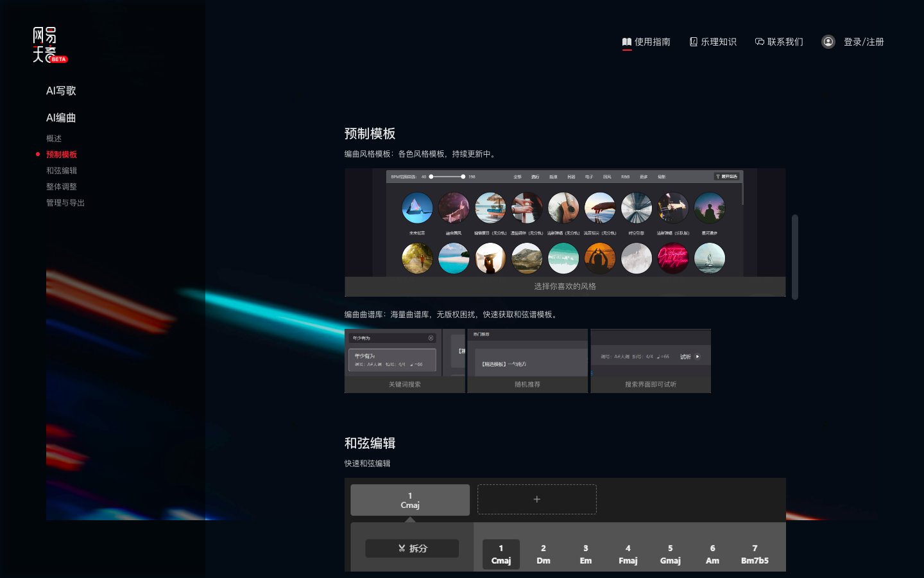This screenshot has width=924, height=578.
Task: Open 管理与导出 in the sidebar
Action: tap(65, 203)
